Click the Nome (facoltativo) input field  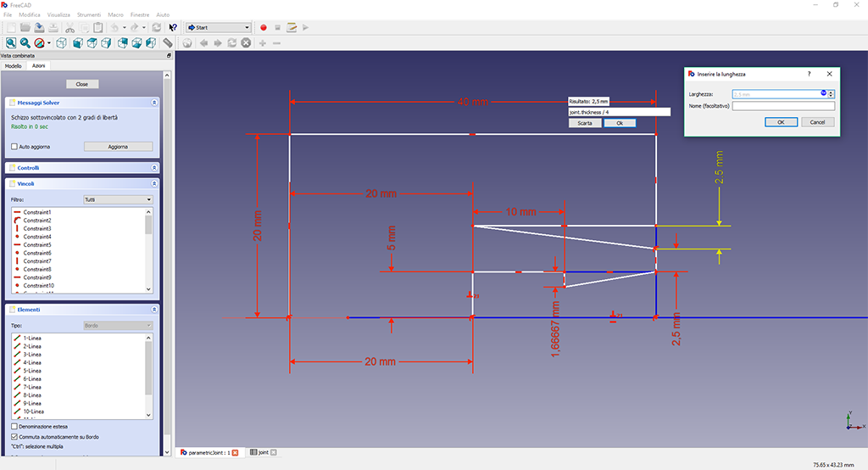click(783, 106)
